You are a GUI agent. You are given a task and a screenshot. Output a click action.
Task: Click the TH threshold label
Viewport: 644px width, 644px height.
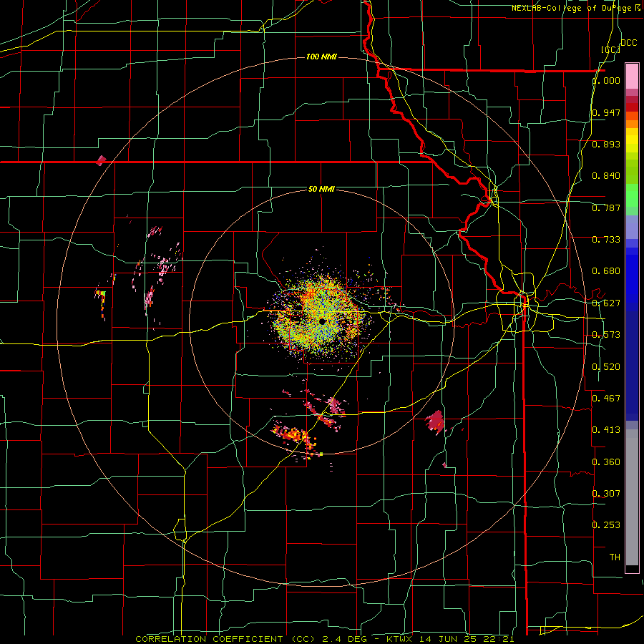pyautogui.click(x=615, y=557)
